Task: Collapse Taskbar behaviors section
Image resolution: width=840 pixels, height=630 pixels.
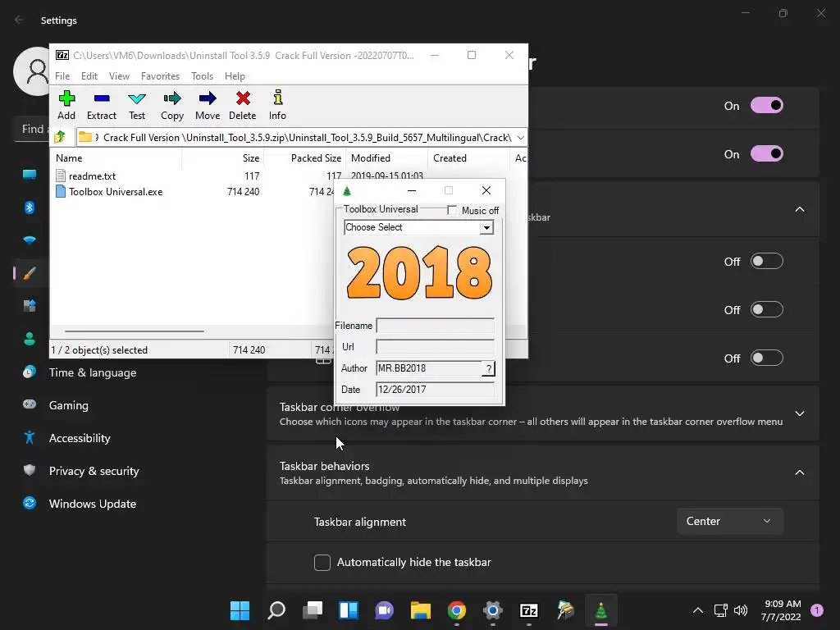Action: (799, 472)
